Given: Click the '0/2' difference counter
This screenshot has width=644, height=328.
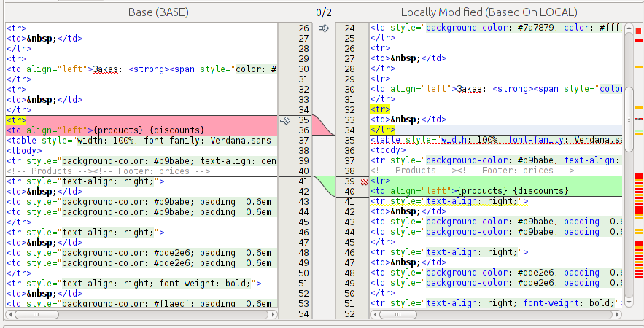Looking at the screenshot, I should click(324, 12).
